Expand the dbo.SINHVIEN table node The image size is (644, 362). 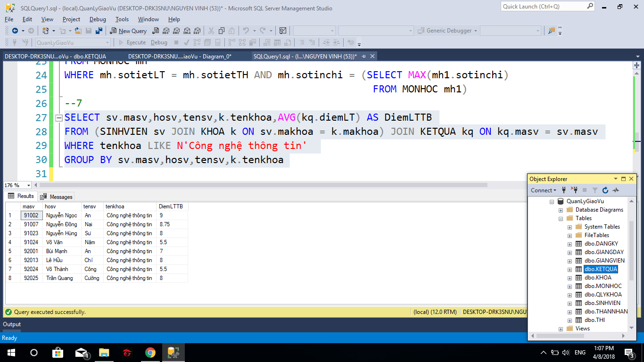click(x=570, y=303)
